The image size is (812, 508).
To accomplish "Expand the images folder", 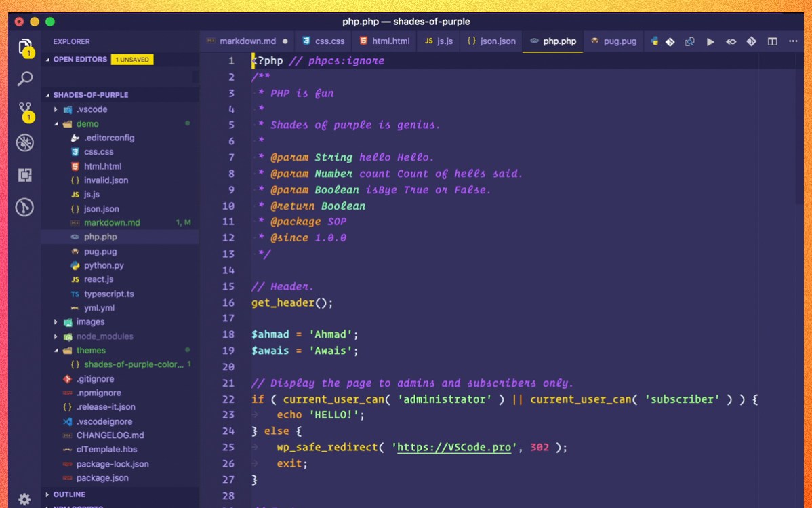I will click(56, 322).
